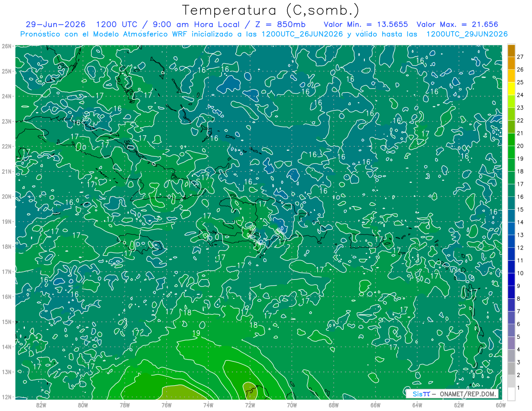Click the '70W' longitude axis label
Screen dimensions: 532x411
click(x=292, y=405)
